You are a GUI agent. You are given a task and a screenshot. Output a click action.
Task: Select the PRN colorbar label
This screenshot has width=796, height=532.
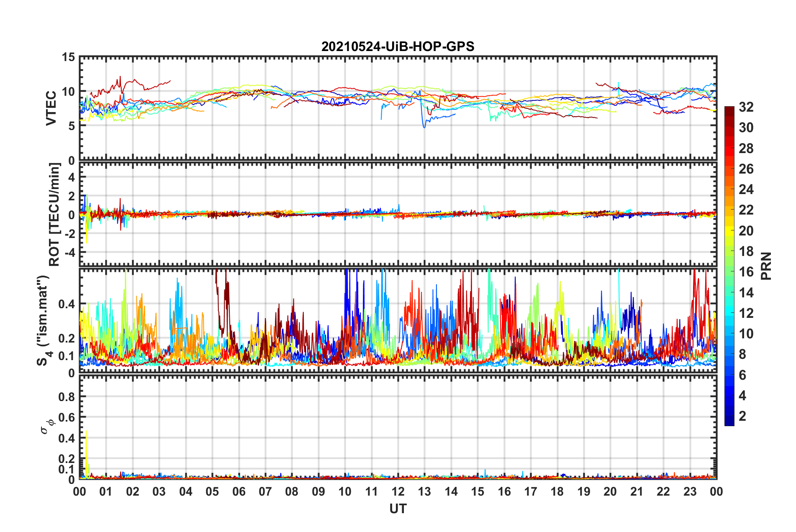pos(766,266)
